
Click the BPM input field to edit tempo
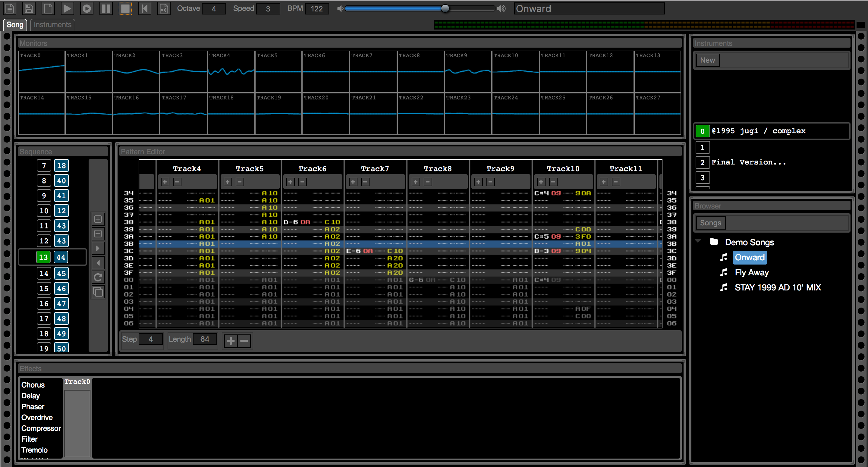point(318,8)
